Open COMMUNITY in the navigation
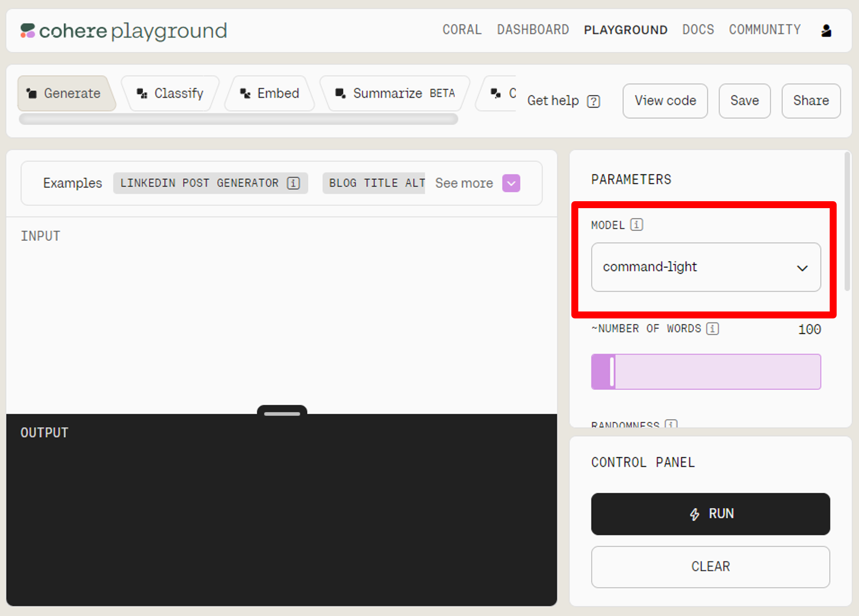This screenshot has height=616, width=859. pyautogui.click(x=765, y=30)
